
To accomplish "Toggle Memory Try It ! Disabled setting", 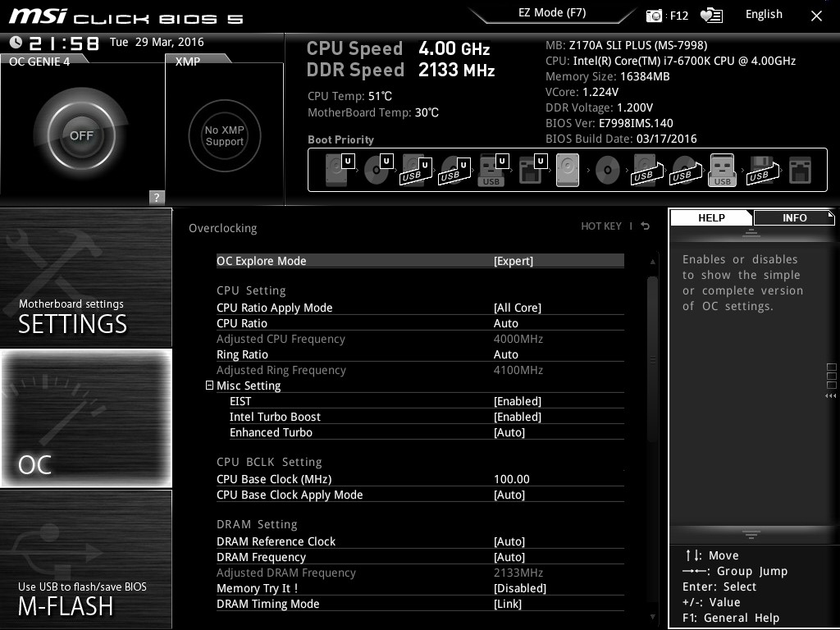I will point(420,588).
